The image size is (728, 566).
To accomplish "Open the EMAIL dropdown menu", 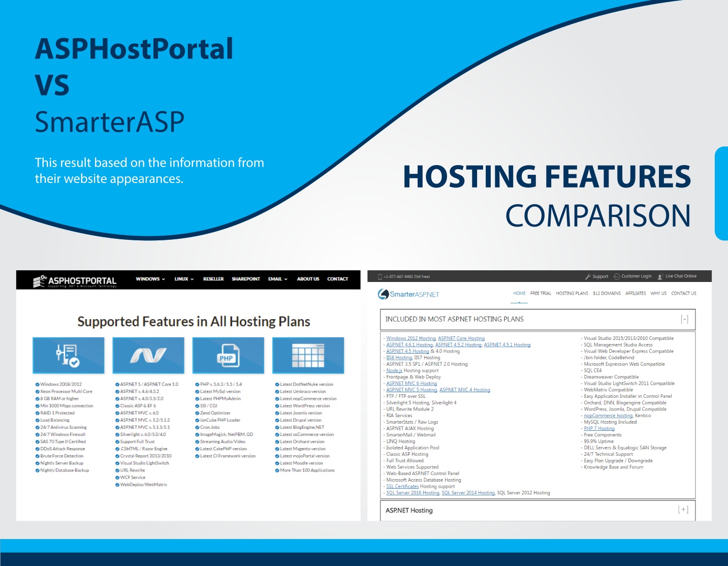I will coord(278,279).
